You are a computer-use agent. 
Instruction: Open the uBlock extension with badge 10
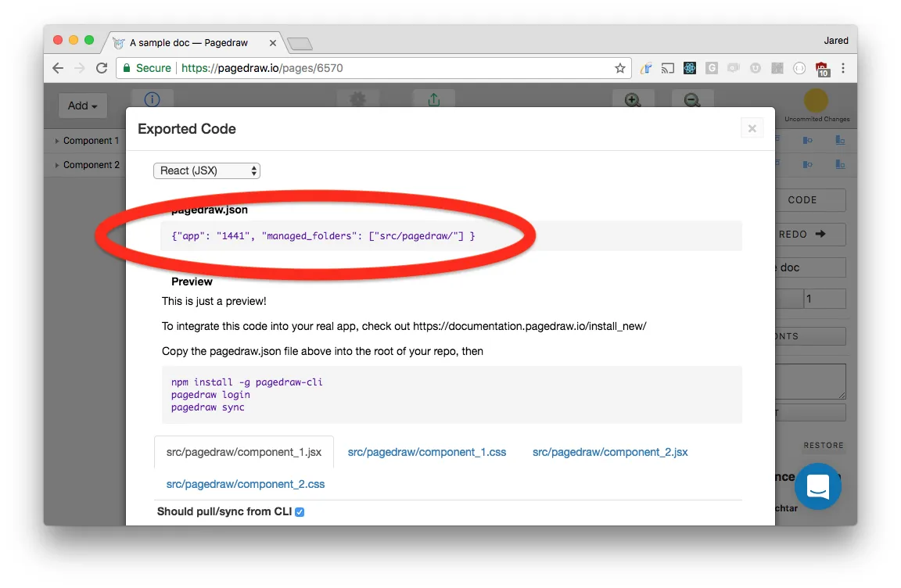[x=822, y=70]
